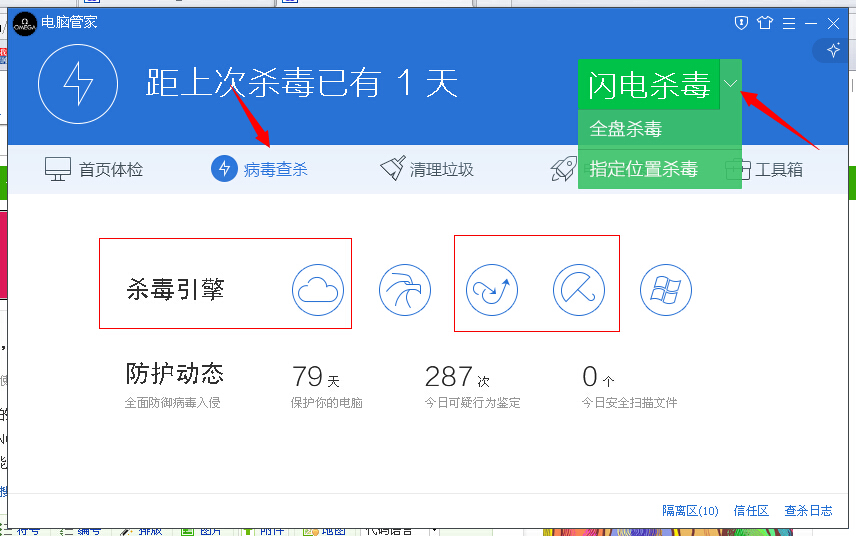Select the swirl arrow engine icon
The height and width of the screenshot is (536, 856).
point(492,290)
